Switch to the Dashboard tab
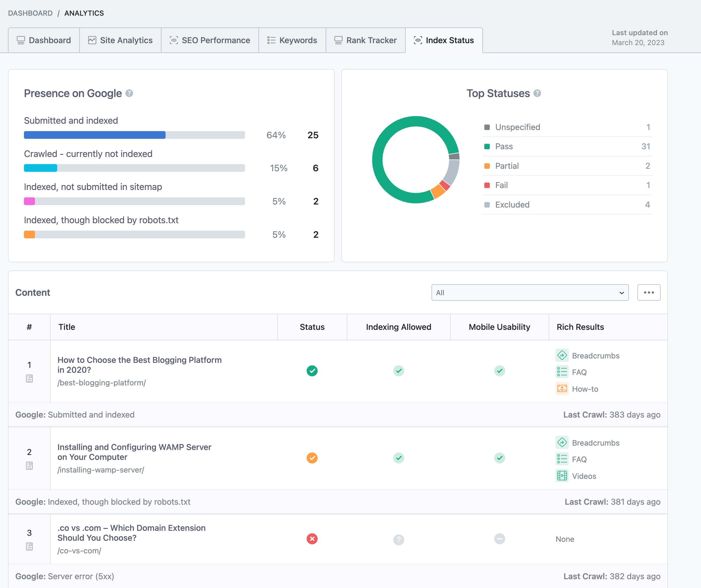Image resolution: width=701 pixels, height=588 pixels. (44, 40)
